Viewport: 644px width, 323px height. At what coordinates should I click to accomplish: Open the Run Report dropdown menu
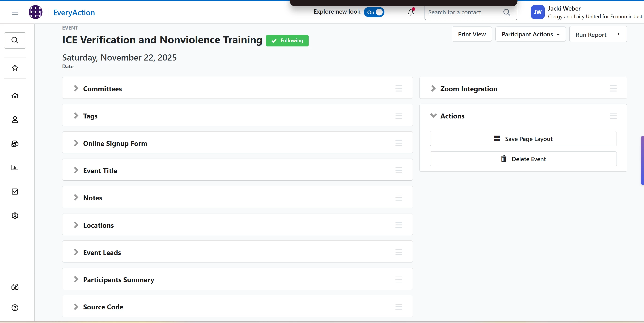tap(598, 34)
